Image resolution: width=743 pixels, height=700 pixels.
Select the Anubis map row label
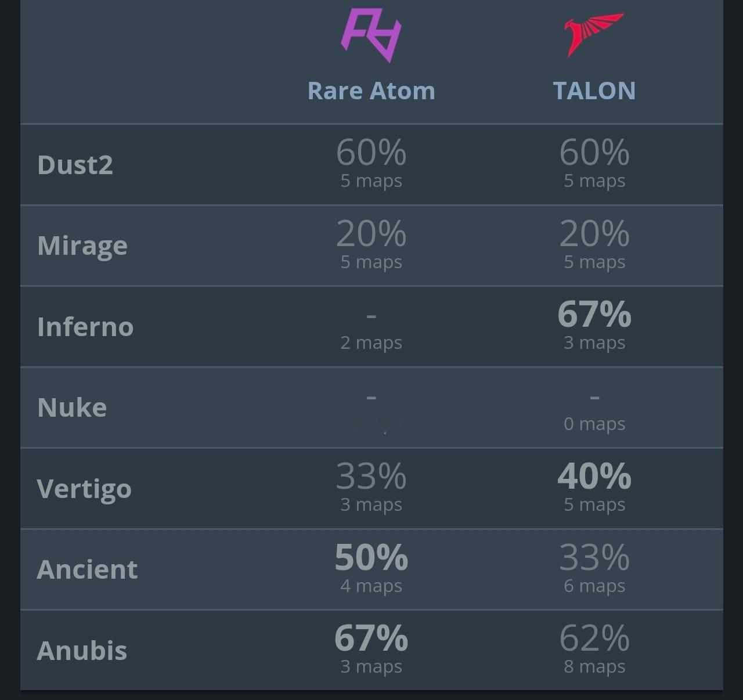pos(82,651)
